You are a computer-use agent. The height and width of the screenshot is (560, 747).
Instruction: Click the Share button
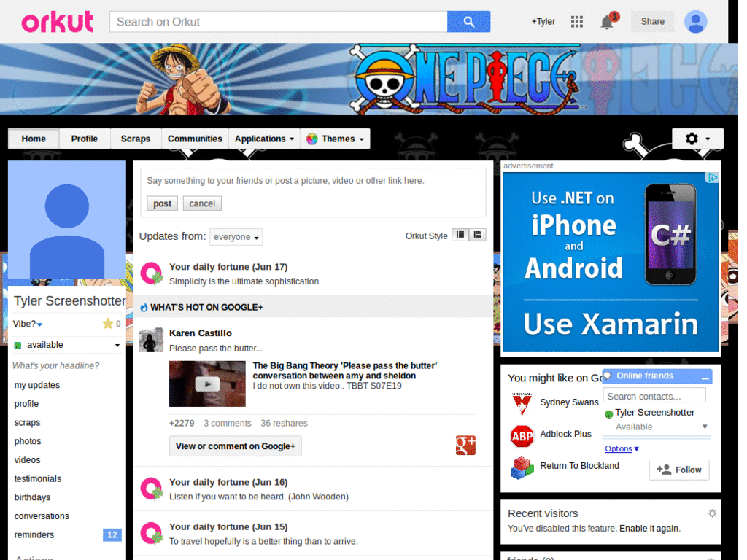pyautogui.click(x=652, y=21)
